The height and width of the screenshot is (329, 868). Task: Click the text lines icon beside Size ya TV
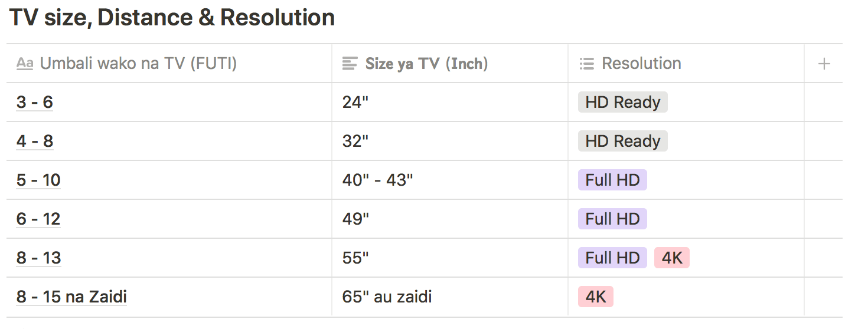coord(350,64)
